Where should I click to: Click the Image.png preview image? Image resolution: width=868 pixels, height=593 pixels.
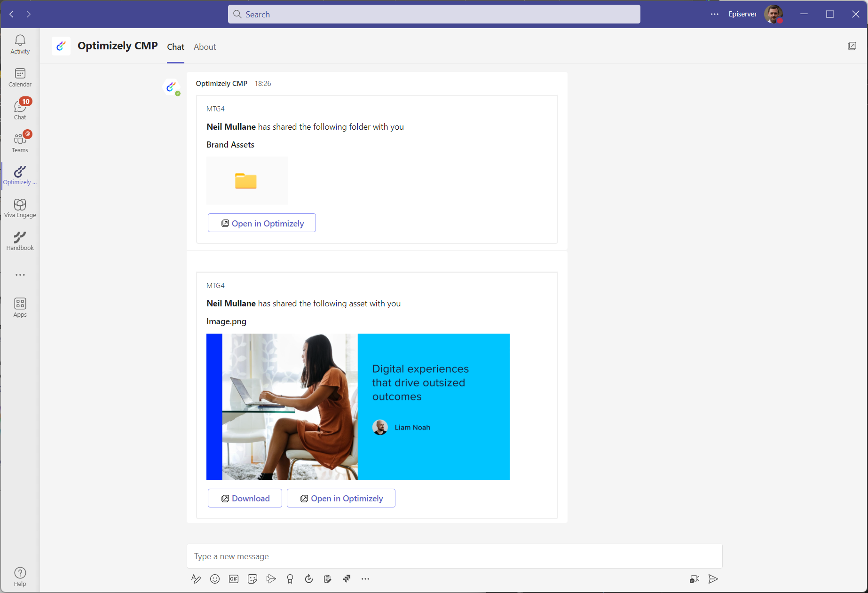pos(358,406)
